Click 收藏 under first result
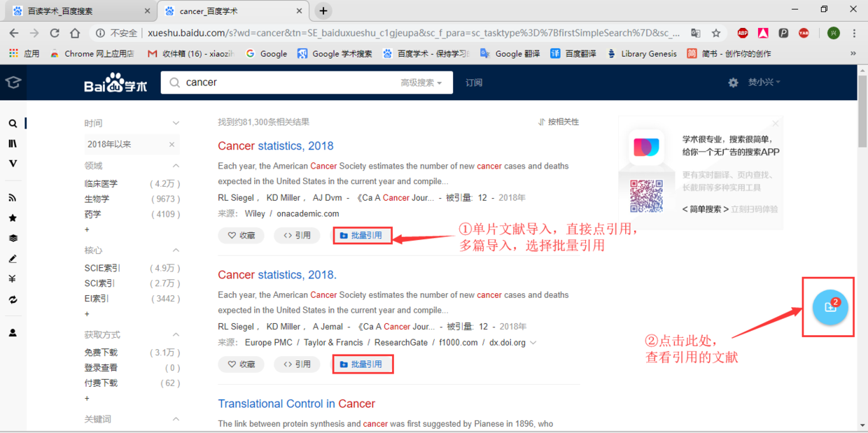The image size is (868, 433). point(241,236)
